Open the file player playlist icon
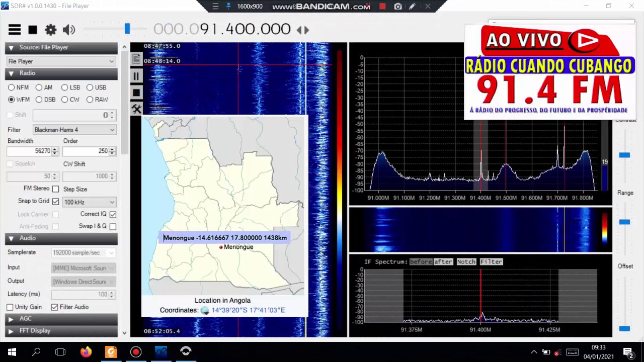The image size is (644, 362). coord(136,59)
